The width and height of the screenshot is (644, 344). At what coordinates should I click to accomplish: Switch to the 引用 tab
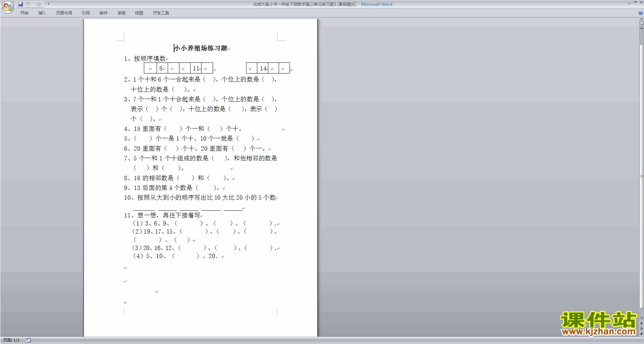[86, 13]
